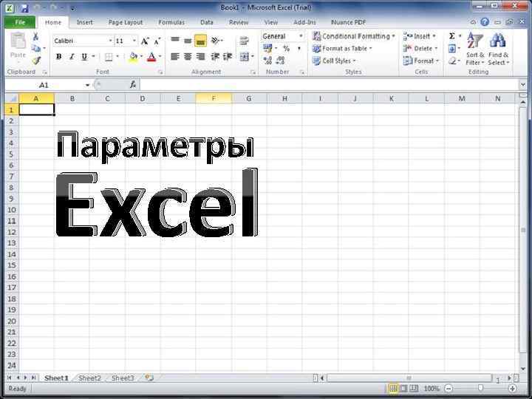
Task: Cut selection with the scissors icon
Action: [x=35, y=36]
